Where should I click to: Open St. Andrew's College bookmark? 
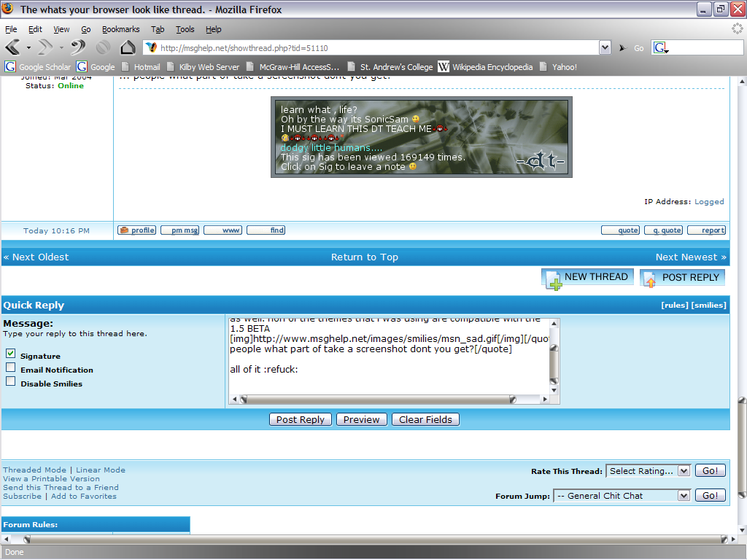coord(390,66)
